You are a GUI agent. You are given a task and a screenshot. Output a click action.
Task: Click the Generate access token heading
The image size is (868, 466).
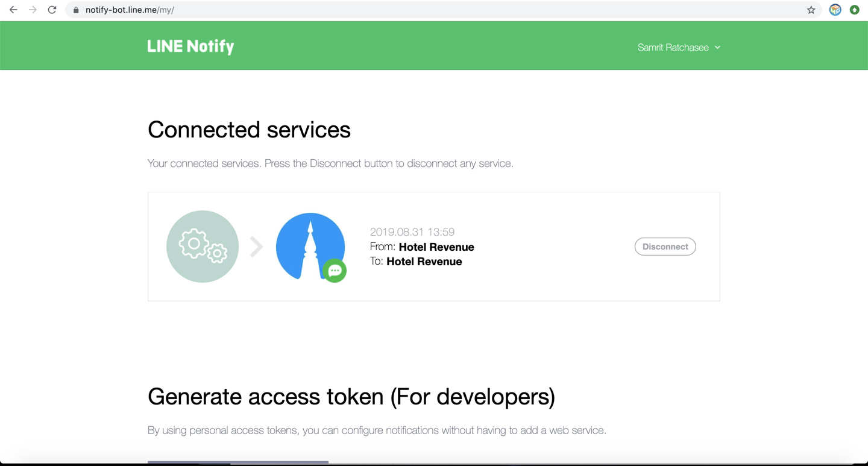[351, 397]
